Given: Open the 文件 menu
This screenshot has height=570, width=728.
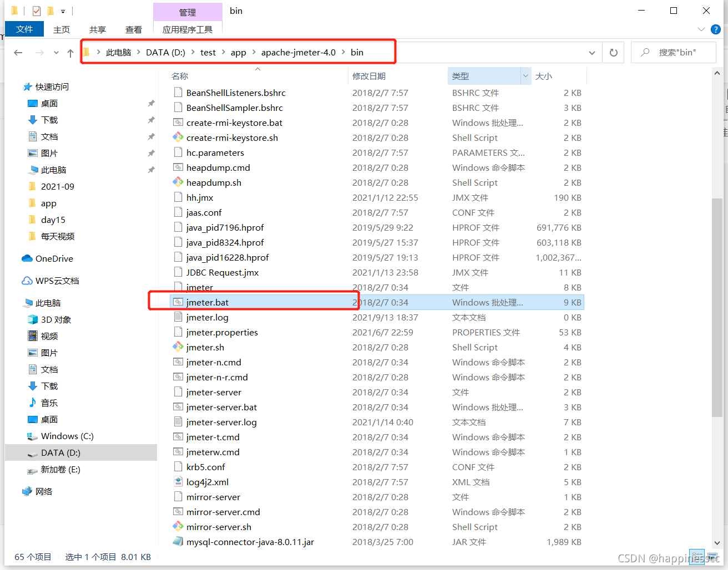Looking at the screenshot, I should tap(24, 29).
